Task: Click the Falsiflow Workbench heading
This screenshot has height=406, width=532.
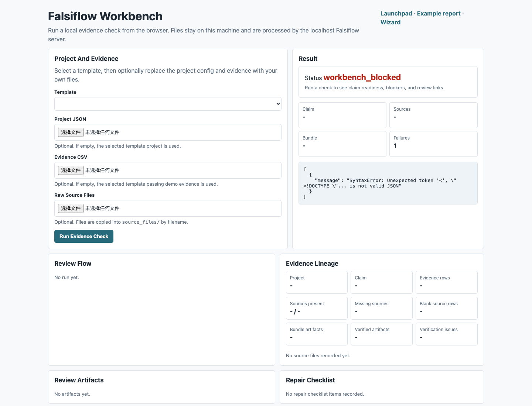Action: [105, 16]
